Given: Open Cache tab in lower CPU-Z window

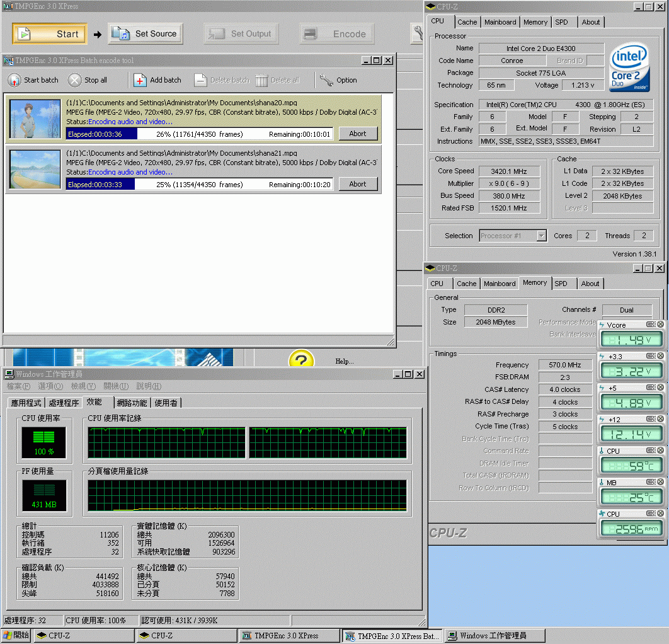Looking at the screenshot, I should tap(466, 284).
